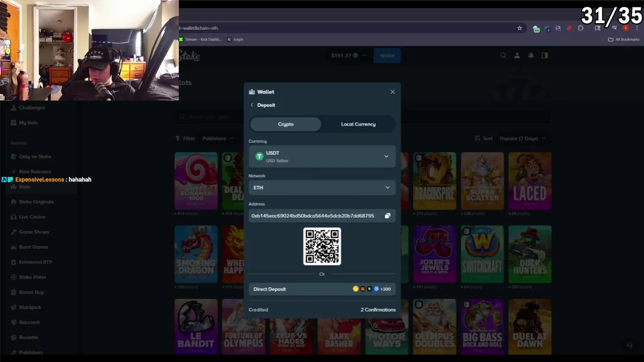Switch to the Local Currency tab

pyautogui.click(x=358, y=124)
